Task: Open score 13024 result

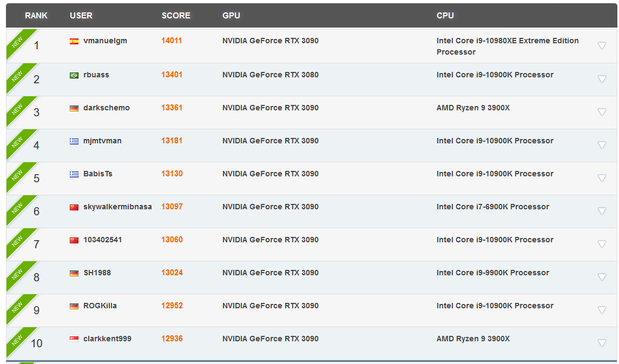Action: click(x=172, y=273)
